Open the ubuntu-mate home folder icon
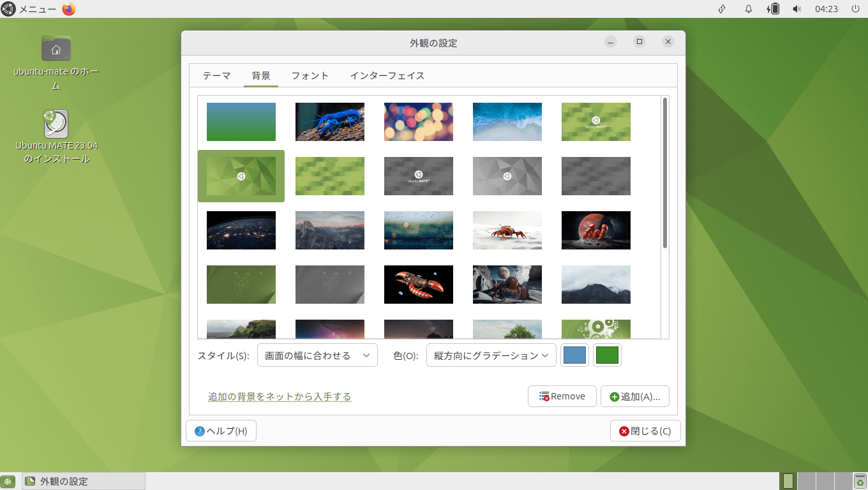 [x=56, y=48]
